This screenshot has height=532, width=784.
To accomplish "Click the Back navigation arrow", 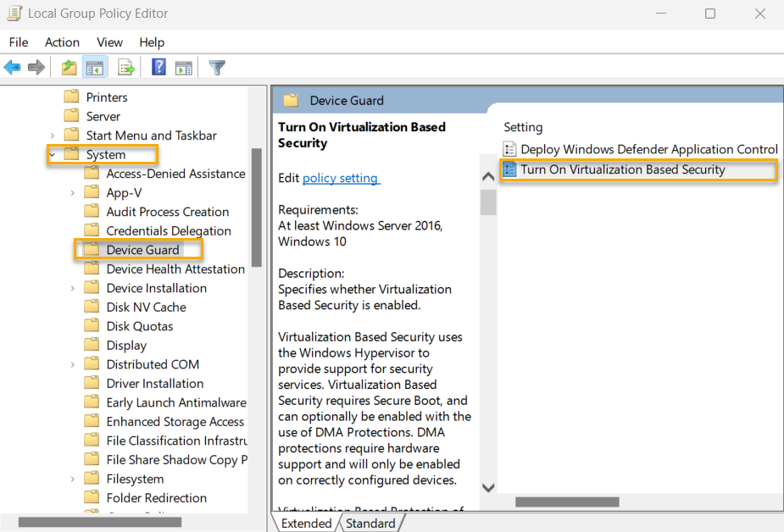I will (12, 67).
